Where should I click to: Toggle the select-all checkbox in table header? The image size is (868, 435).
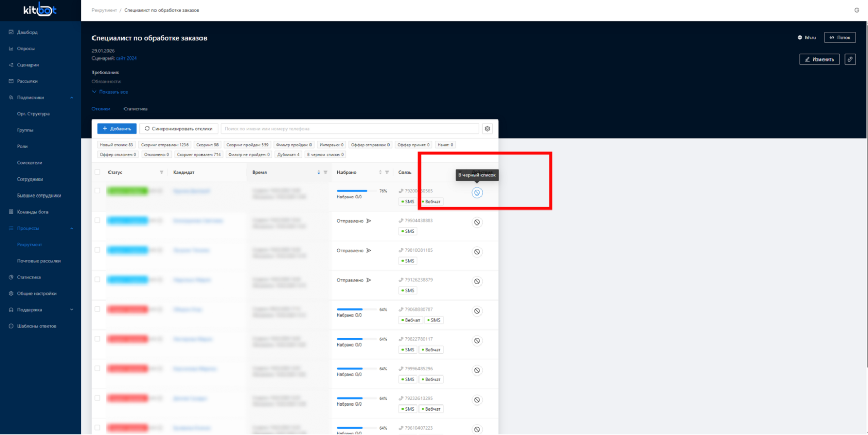click(97, 172)
